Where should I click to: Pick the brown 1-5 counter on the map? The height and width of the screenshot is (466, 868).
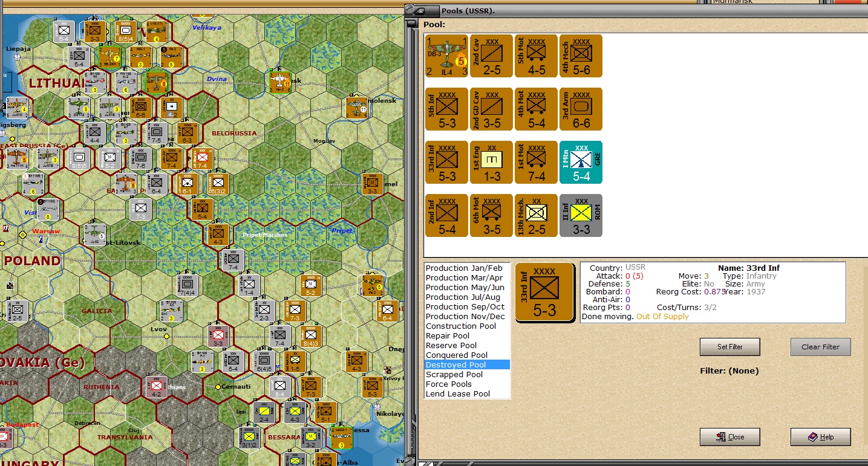click(x=295, y=361)
